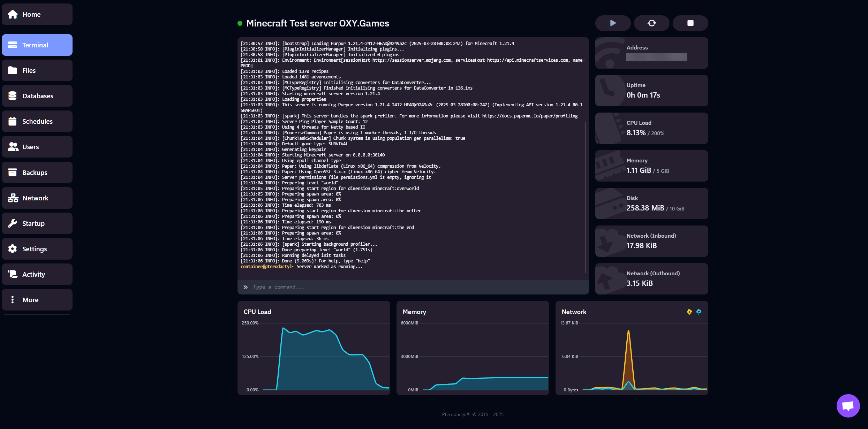View Activity log using the speech-bubble icon

[13, 274]
